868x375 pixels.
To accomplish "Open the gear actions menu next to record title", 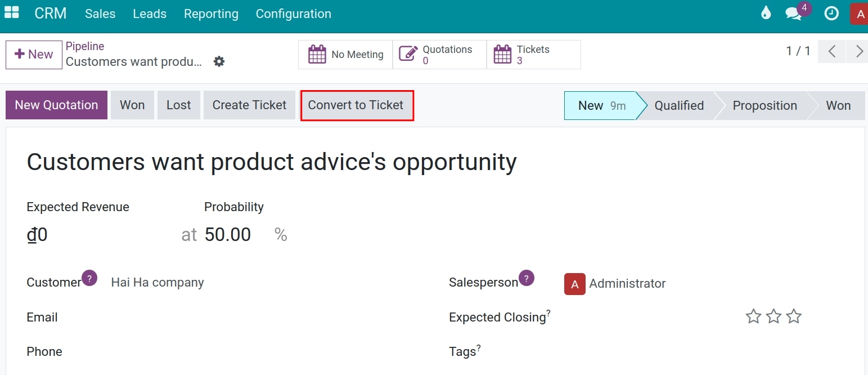I will [x=219, y=61].
